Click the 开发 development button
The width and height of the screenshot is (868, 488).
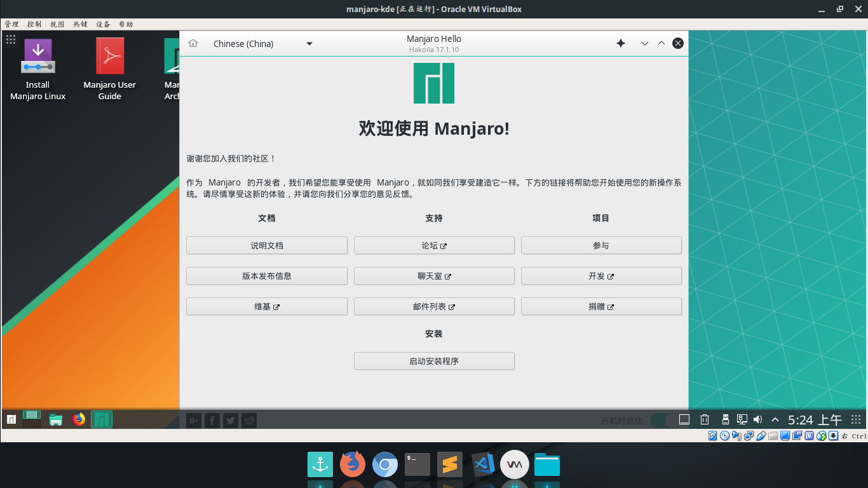click(601, 276)
